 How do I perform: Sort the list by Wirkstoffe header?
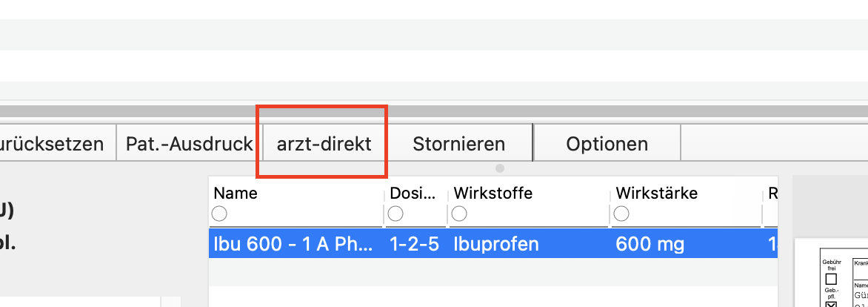pos(493,193)
